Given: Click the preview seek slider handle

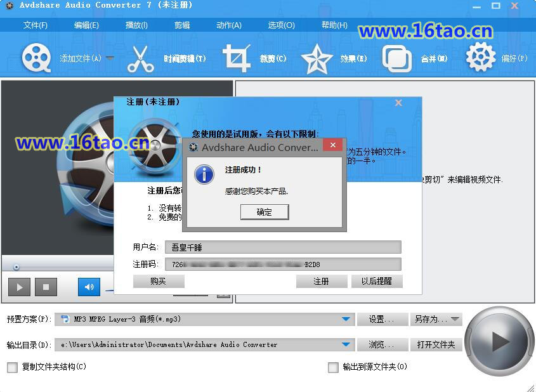Looking at the screenshot, I should coord(16,267).
